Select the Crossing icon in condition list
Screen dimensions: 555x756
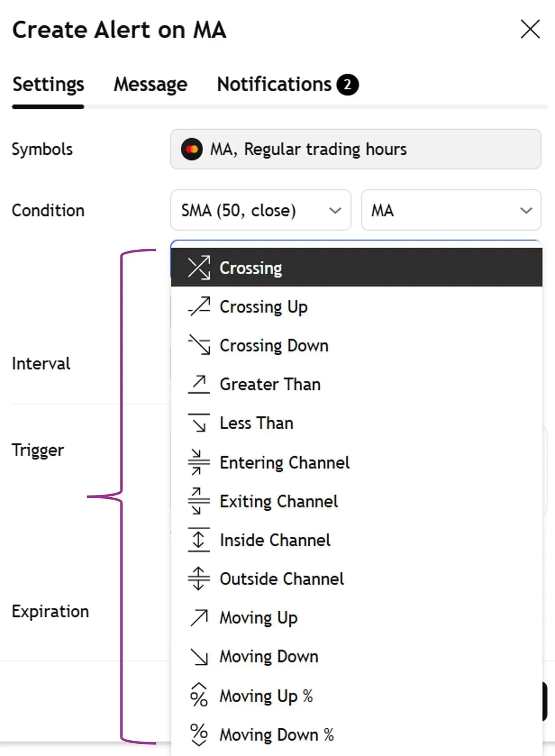click(x=199, y=268)
